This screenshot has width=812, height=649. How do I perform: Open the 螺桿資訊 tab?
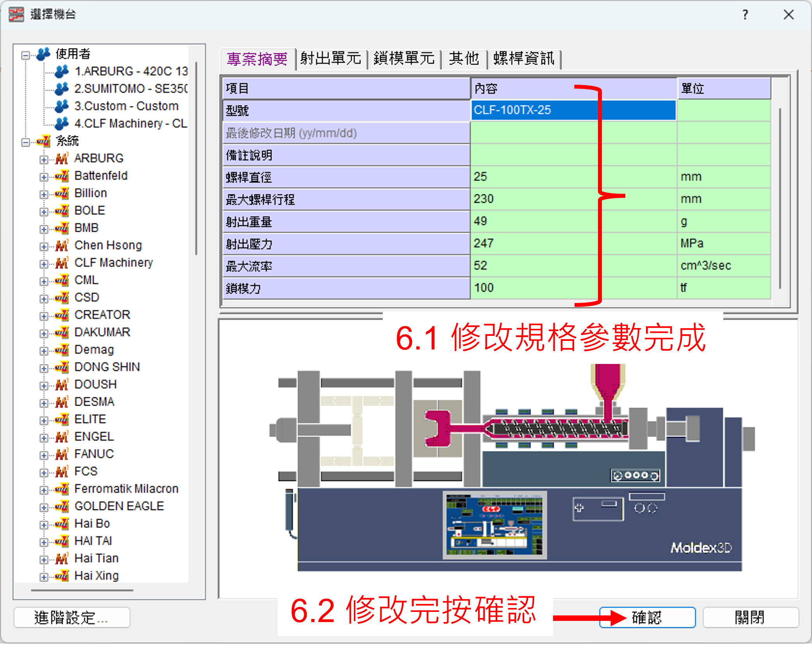pos(525,59)
